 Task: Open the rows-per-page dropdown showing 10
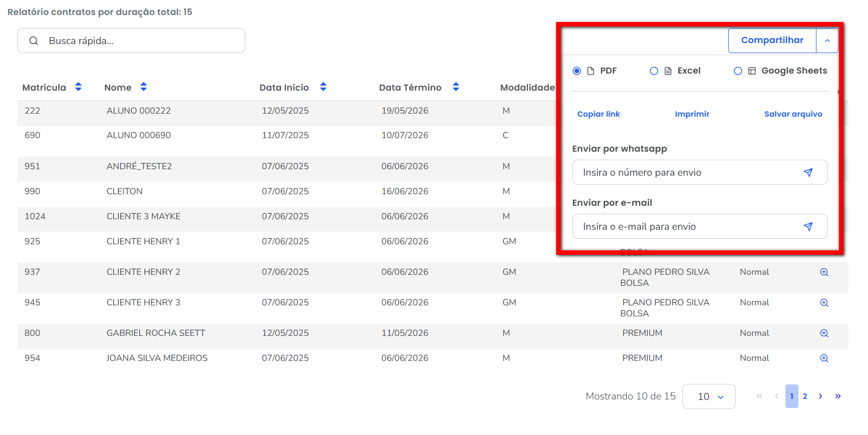pyautogui.click(x=709, y=396)
